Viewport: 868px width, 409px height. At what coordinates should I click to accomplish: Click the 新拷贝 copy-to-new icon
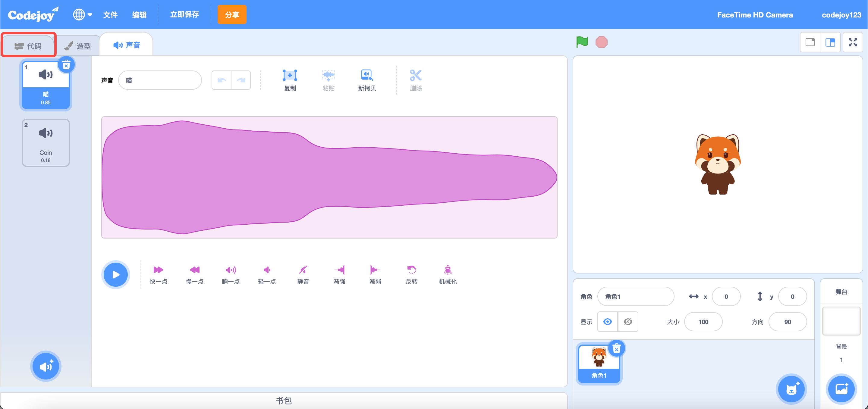click(x=366, y=75)
